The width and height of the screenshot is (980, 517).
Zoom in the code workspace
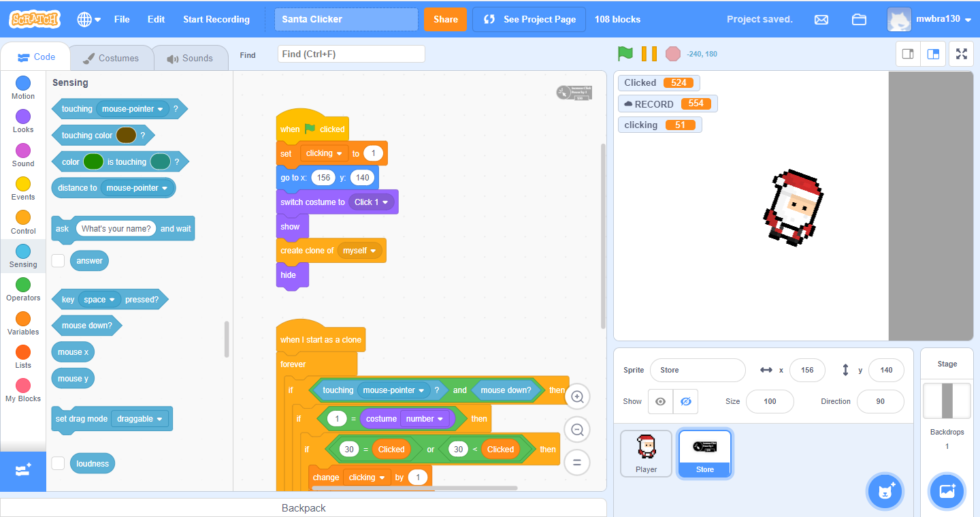coord(578,396)
